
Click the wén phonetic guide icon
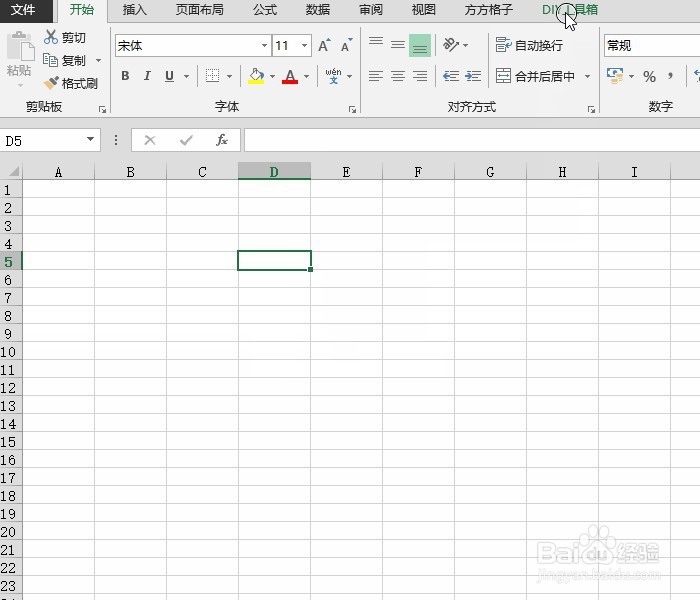[333, 76]
